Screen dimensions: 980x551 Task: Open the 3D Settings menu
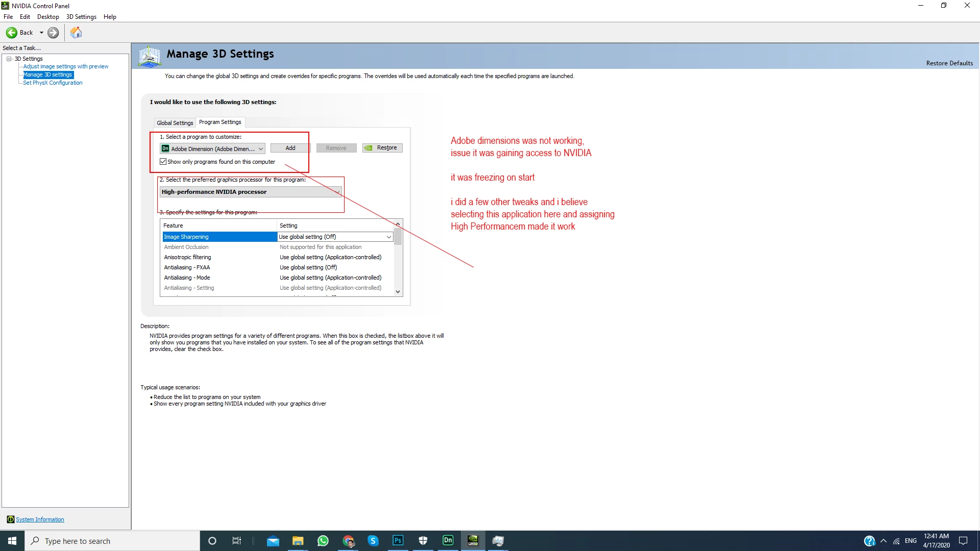(81, 17)
